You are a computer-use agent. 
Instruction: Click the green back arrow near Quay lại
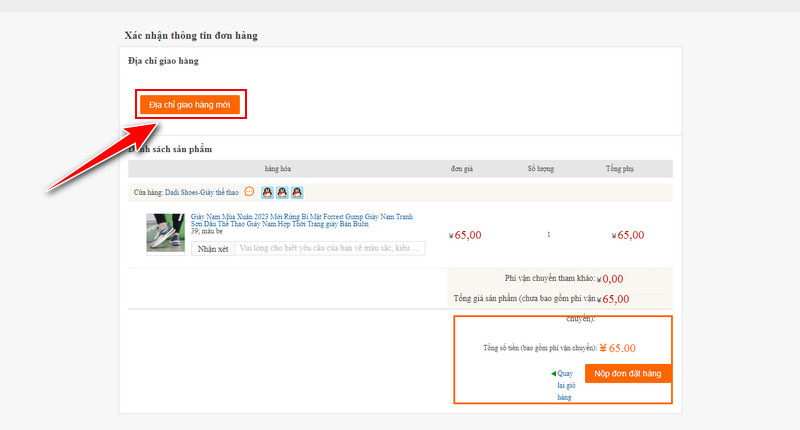coord(553,373)
